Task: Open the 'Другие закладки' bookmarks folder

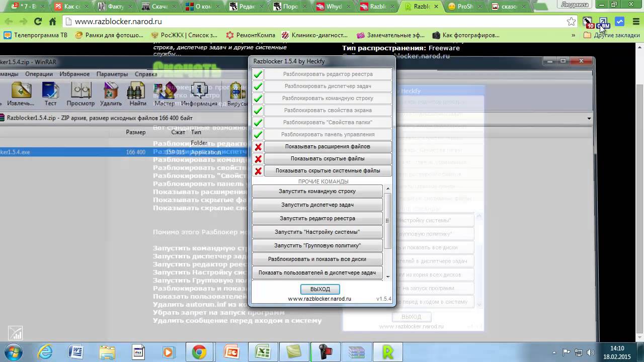Action: click(612, 36)
